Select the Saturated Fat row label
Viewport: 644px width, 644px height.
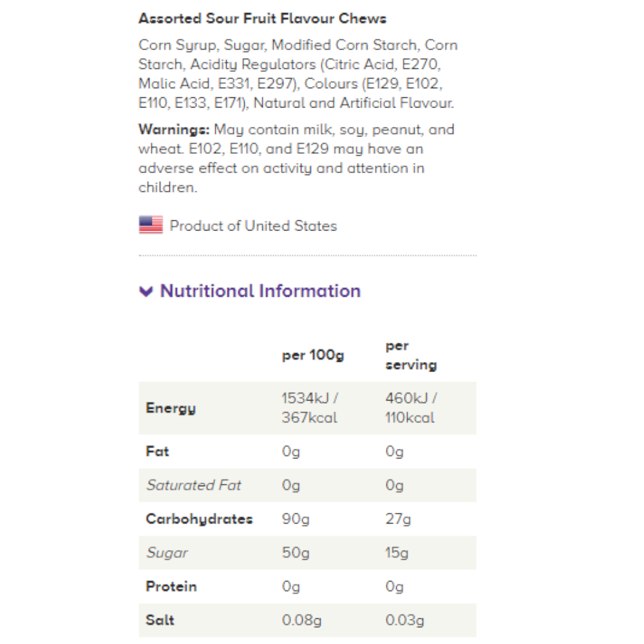click(193, 485)
